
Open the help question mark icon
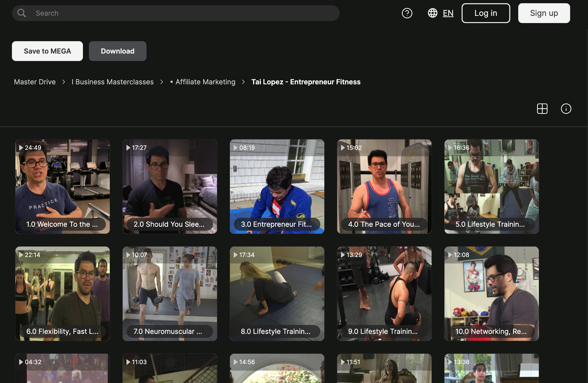[407, 13]
